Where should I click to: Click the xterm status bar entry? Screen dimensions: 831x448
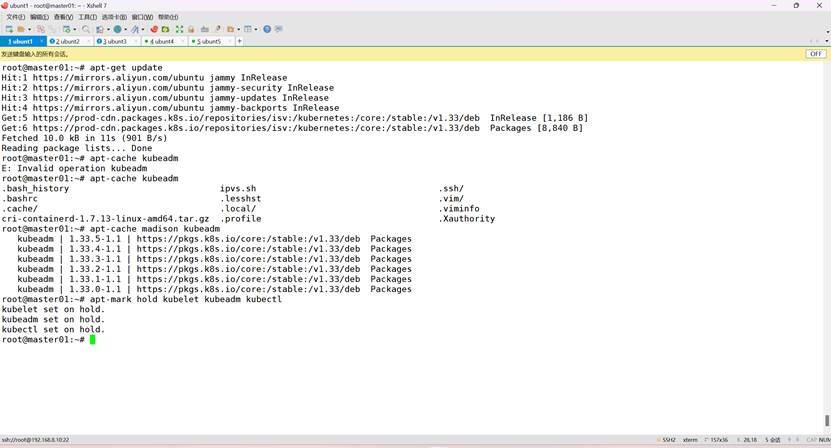pyautogui.click(x=690, y=440)
